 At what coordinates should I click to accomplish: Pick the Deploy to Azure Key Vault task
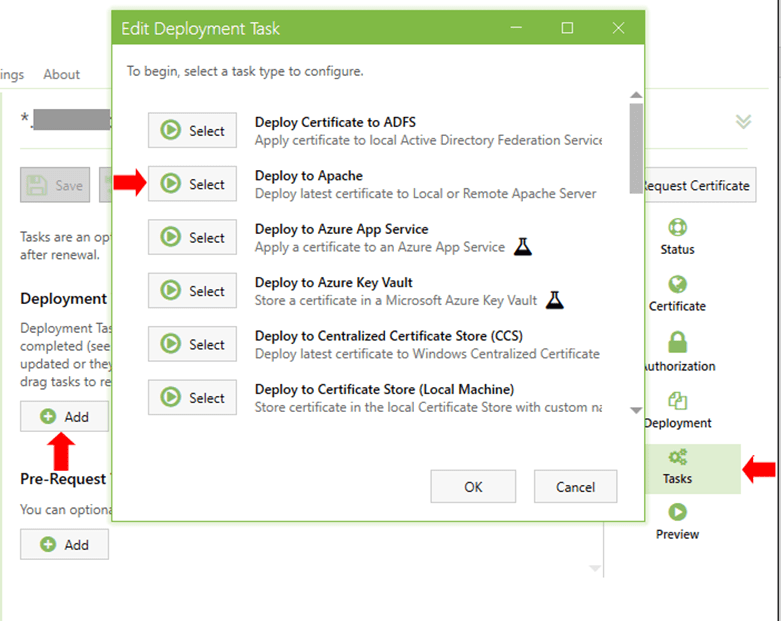(x=193, y=291)
